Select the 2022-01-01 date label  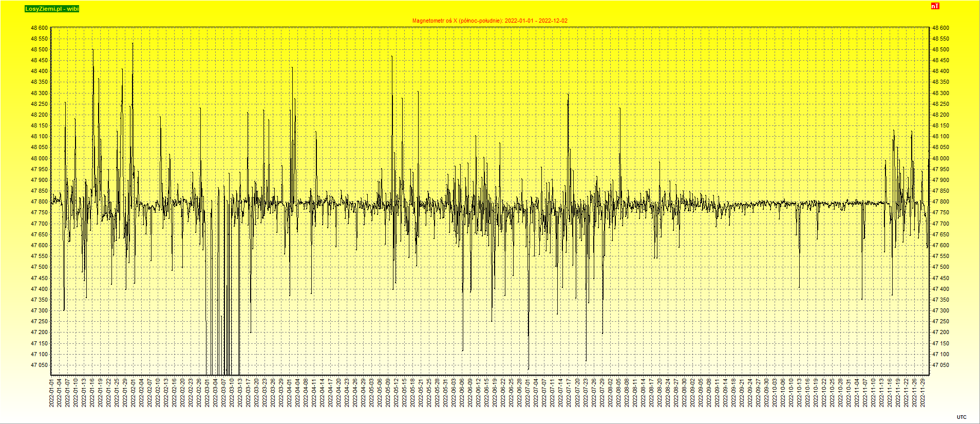coord(52,393)
